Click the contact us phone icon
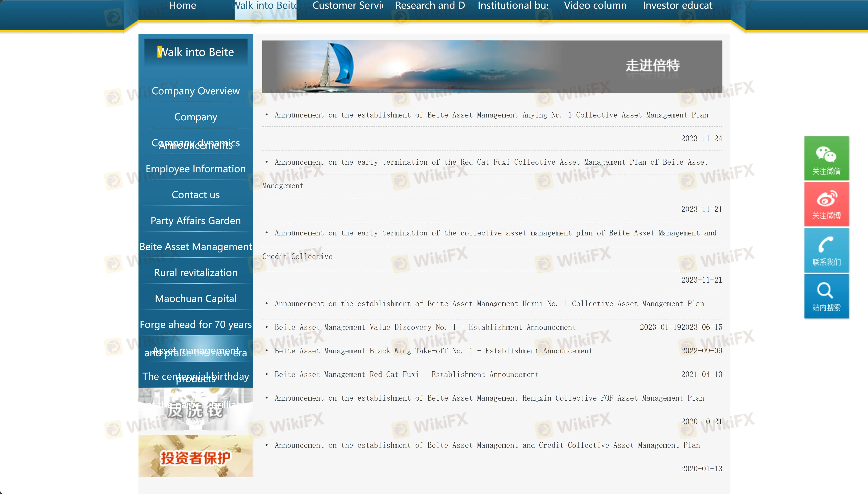 tap(826, 250)
